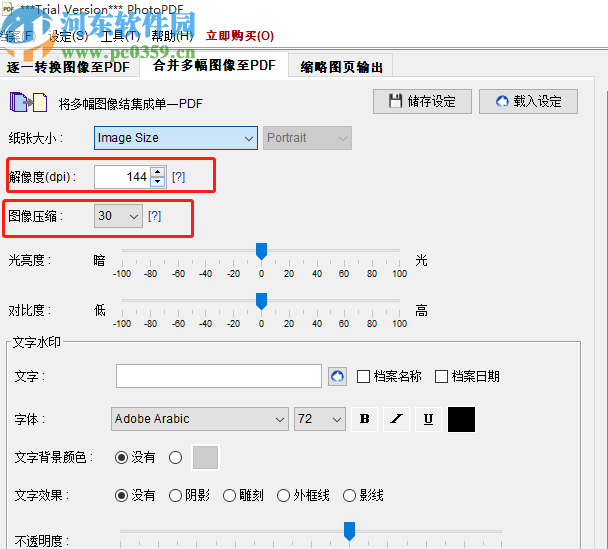Open the 工具(T) menu

pyautogui.click(x=120, y=36)
